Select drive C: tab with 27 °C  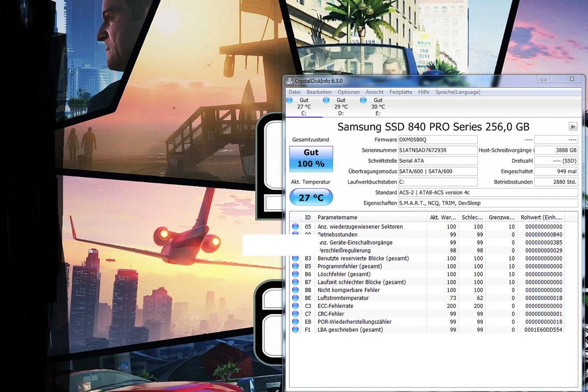pyautogui.click(x=303, y=107)
